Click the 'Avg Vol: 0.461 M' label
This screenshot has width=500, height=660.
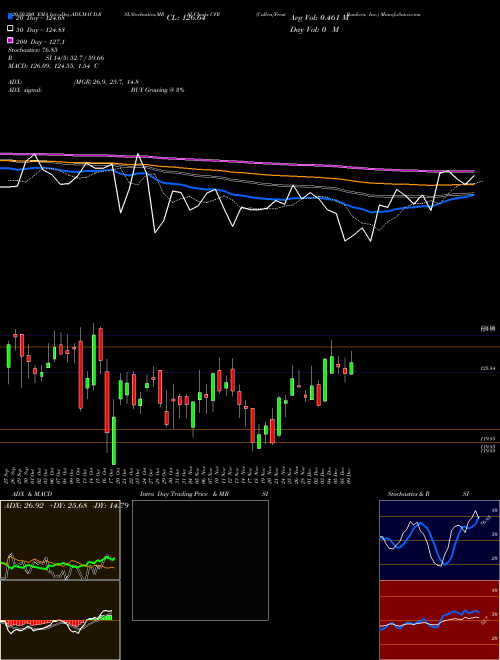point(319,18)
